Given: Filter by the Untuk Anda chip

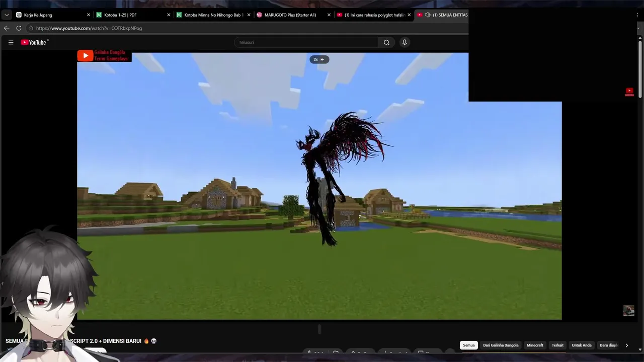Looking at the screenshot, I should pyautogui.click(x=582, y=345).
